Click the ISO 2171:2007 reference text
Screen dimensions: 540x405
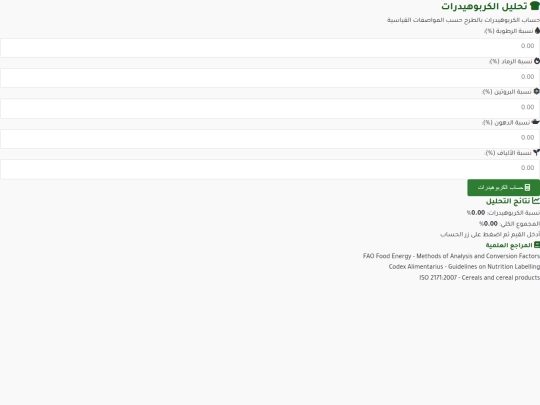[479, 278]
